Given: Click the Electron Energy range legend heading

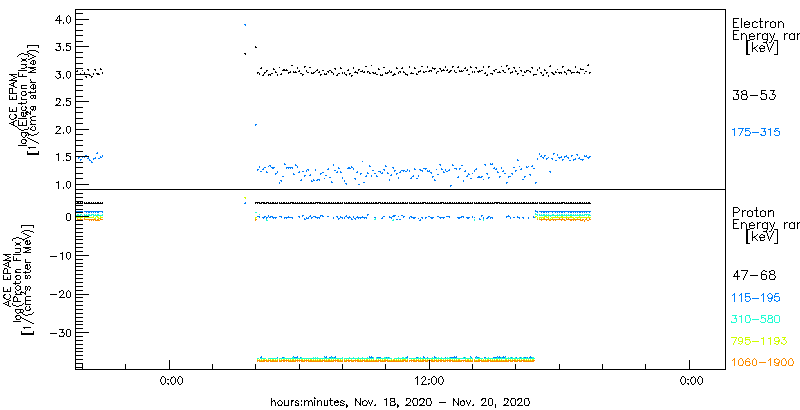Looking at the screenshot, I should [765, 37].
